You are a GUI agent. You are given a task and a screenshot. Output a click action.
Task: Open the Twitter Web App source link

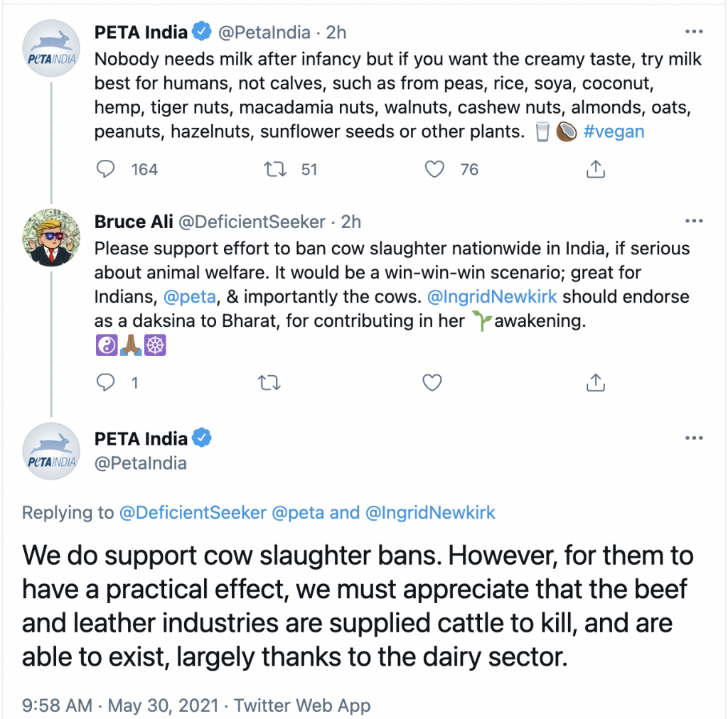pyautogui.click(x=302, y=706)
